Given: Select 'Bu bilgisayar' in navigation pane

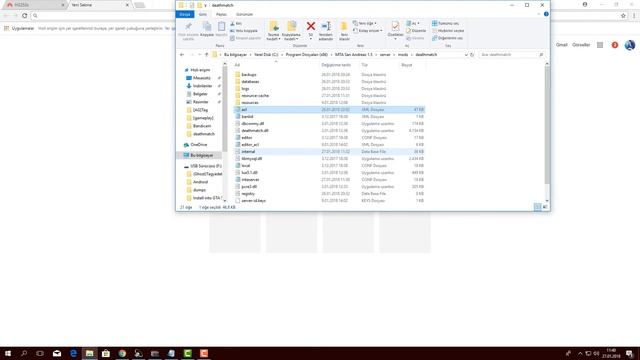Looking at the screenshot, I should (202, 156).
